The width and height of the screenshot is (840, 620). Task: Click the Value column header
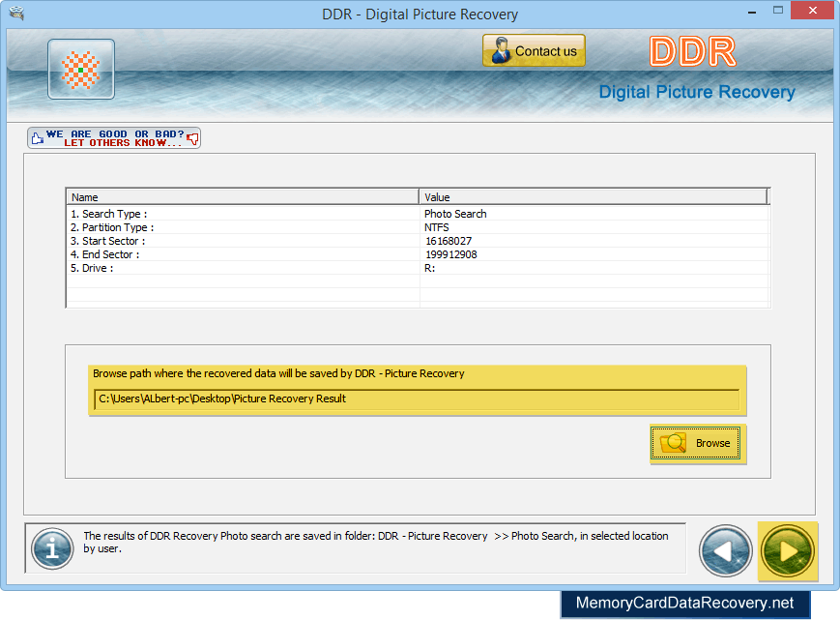pos(594,196)
